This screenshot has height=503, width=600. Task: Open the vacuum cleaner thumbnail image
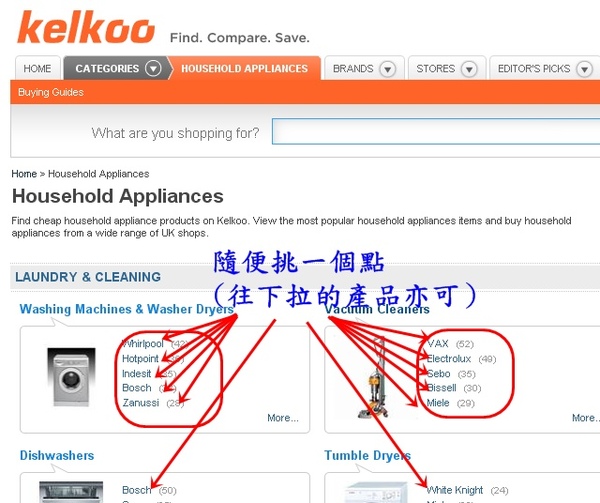click(x=373, y=379)
